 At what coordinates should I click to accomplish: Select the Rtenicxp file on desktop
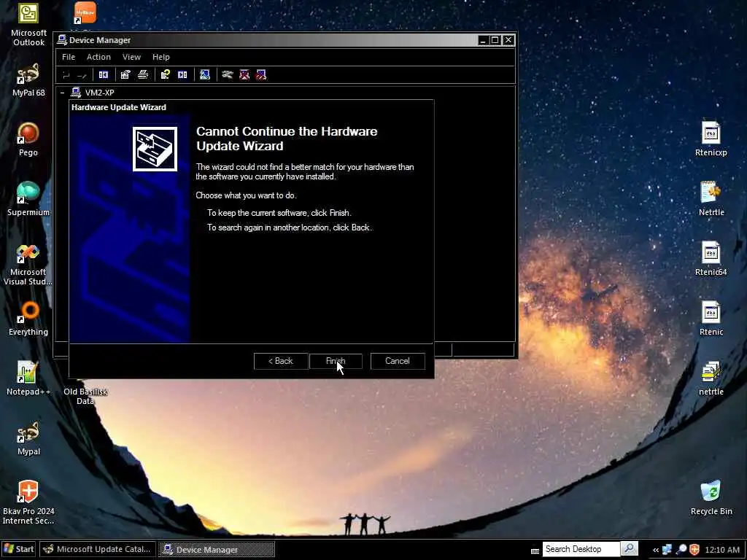point(711,139)
